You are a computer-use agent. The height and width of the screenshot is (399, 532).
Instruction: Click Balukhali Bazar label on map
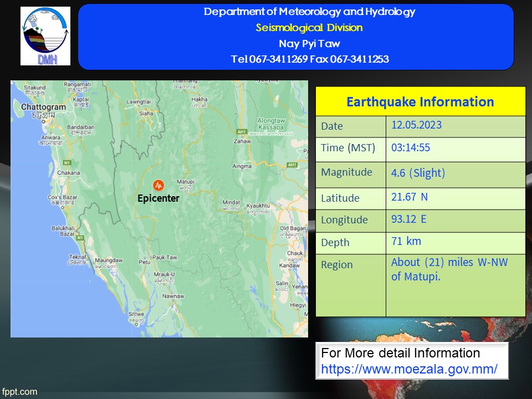[x=63, y=231]
